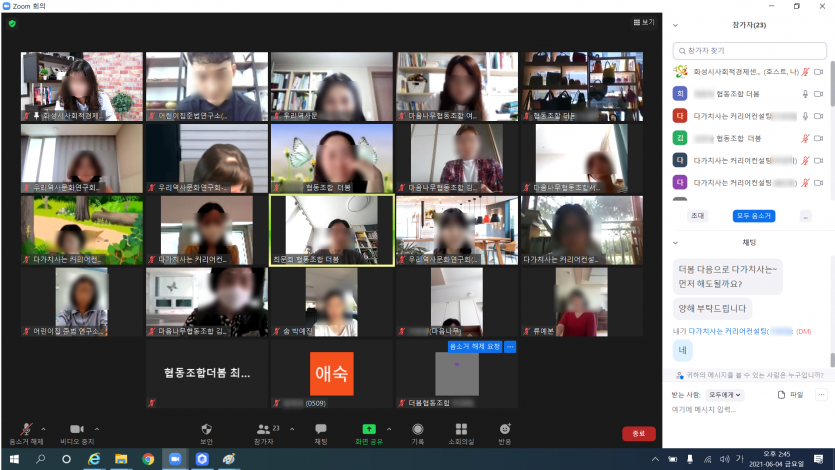Click the purple 다 participant avatar
The image size is (835, 470).
click(680, 183)
